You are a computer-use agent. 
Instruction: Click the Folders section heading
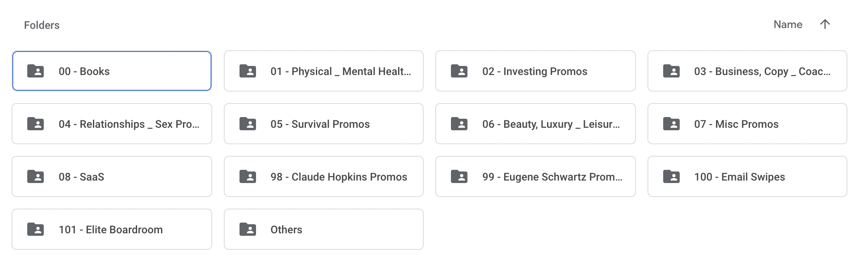42,25
